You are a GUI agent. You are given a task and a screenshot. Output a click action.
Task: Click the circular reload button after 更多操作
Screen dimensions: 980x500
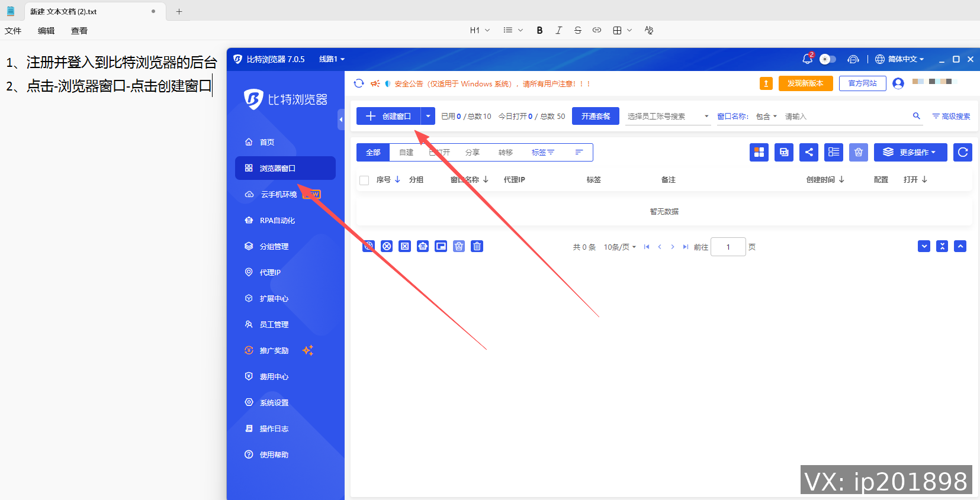click(963, 152)
